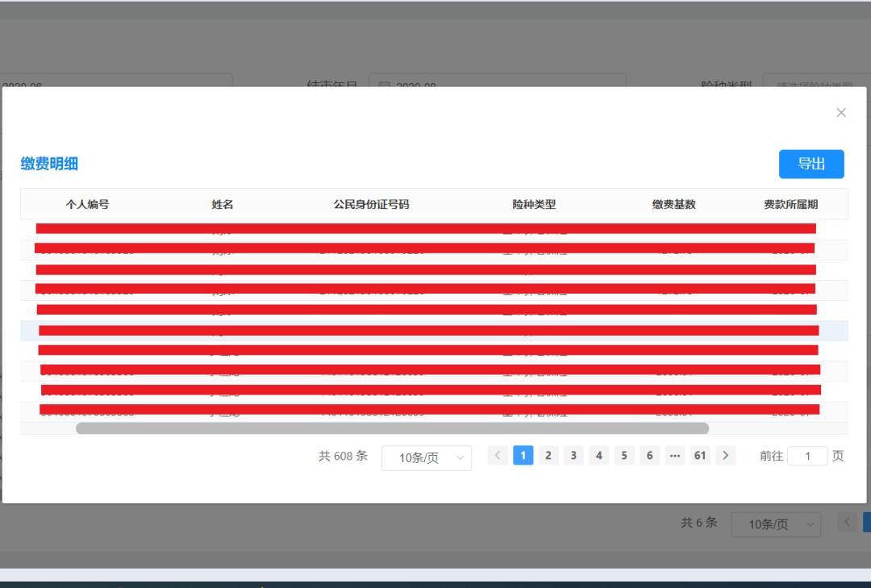The height and width of the screenshot is (588, 871).
Task: Open the 10条/页 page size dropdown
Action: pos(426,458)
